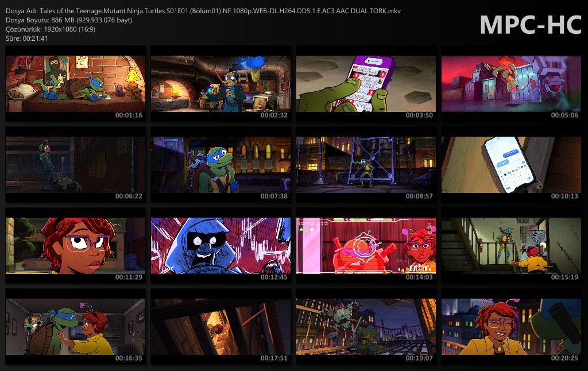588x371 pixels.
Task: Click the 00:19:07 timestamp label
Action: (x=419, y=358)
